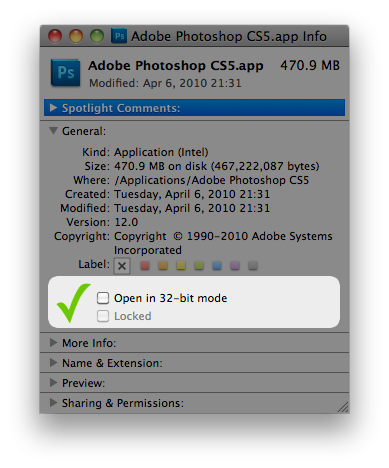Apply the blue label color
Viewport: 389px width, 468px height.
point(217,265)
